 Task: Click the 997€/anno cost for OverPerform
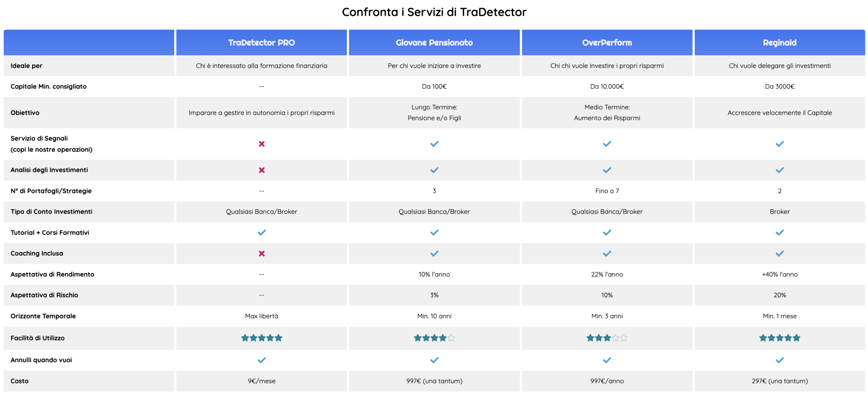[607, 381]
